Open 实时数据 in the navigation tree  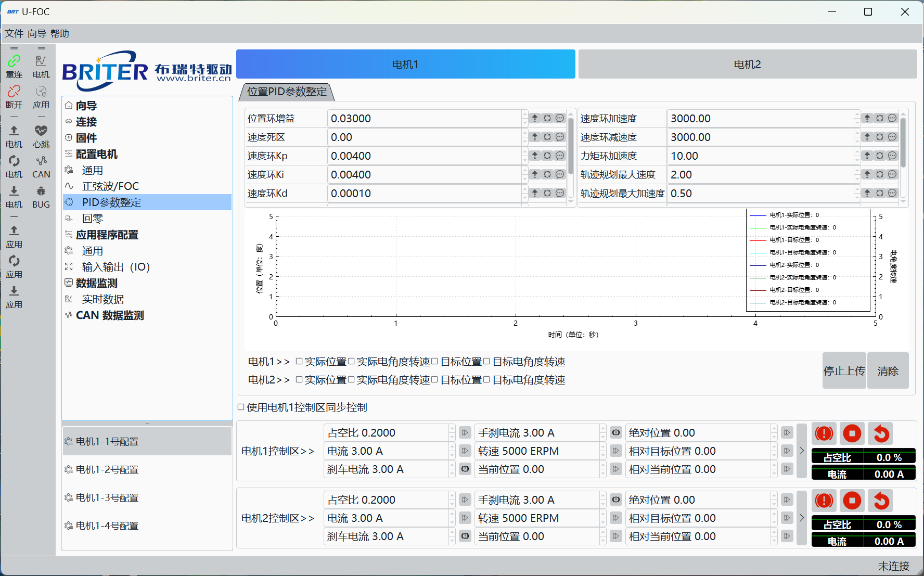[x=103, y=299]
